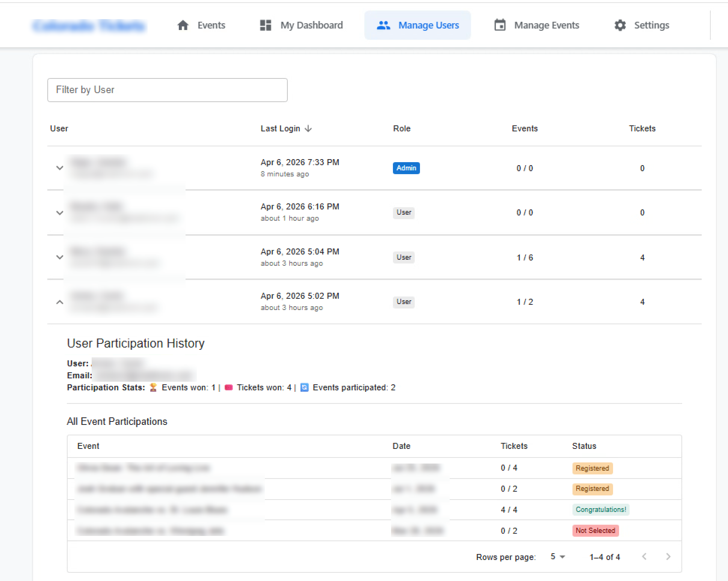Collapse the expanded 5:02 PM user row
The image size is (728, 581).
coord(60,302)
